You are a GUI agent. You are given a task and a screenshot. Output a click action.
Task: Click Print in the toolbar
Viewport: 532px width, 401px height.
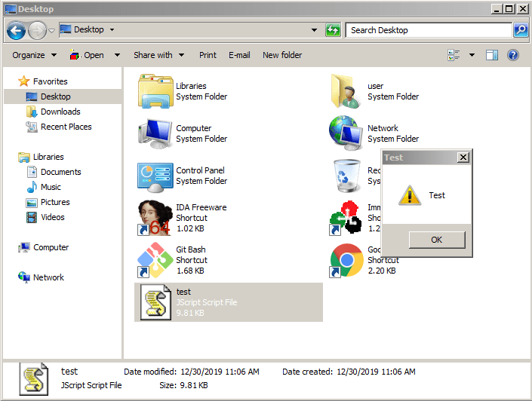[x=208, y=55]
